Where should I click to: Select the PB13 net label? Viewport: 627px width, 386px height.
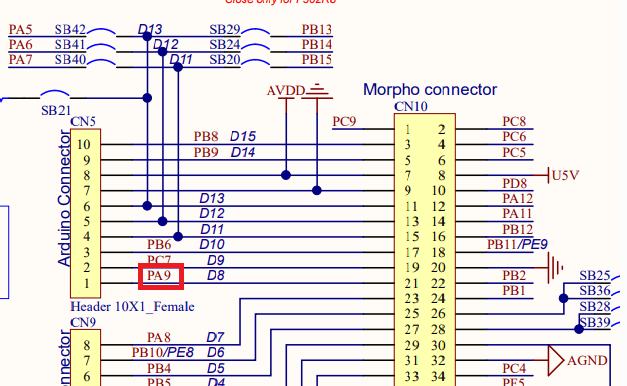[317, 30]
